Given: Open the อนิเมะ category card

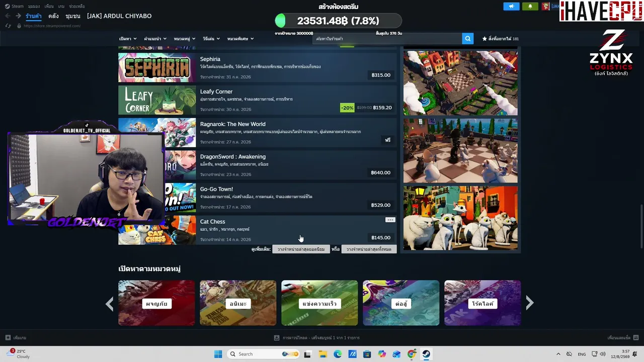Looking at the screenshot, I should point(238,303).
